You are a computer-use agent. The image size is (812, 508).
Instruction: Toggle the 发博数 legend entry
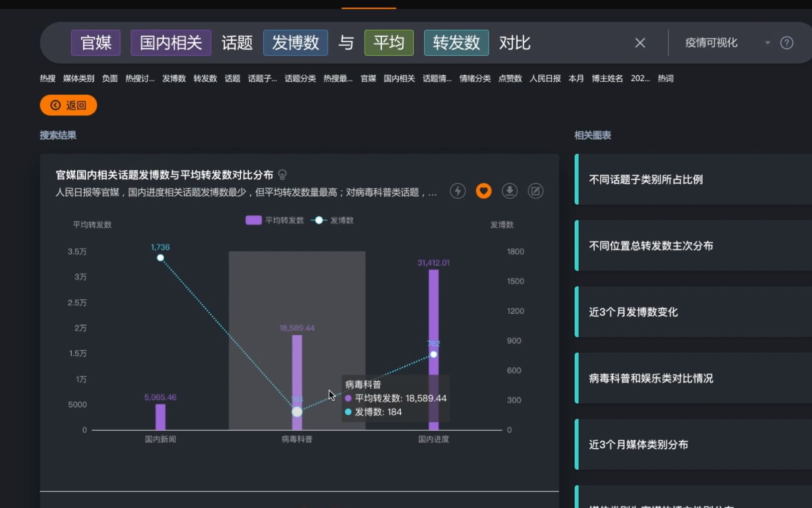[333, 220]
